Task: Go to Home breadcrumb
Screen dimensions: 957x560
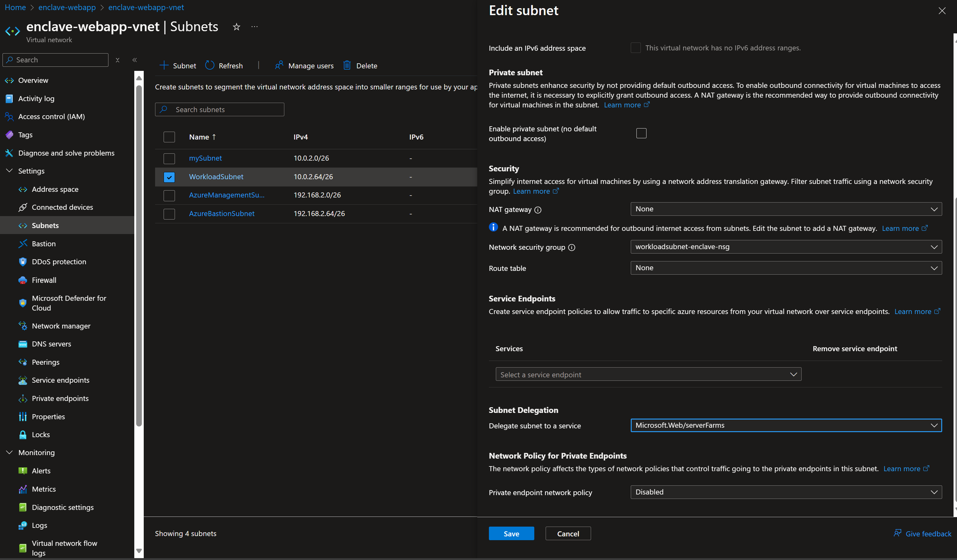Action: coord(15,7)
